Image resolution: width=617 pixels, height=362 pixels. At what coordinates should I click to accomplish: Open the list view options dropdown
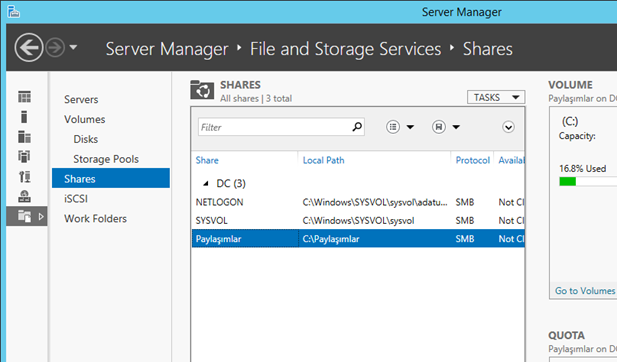point(400,127)
